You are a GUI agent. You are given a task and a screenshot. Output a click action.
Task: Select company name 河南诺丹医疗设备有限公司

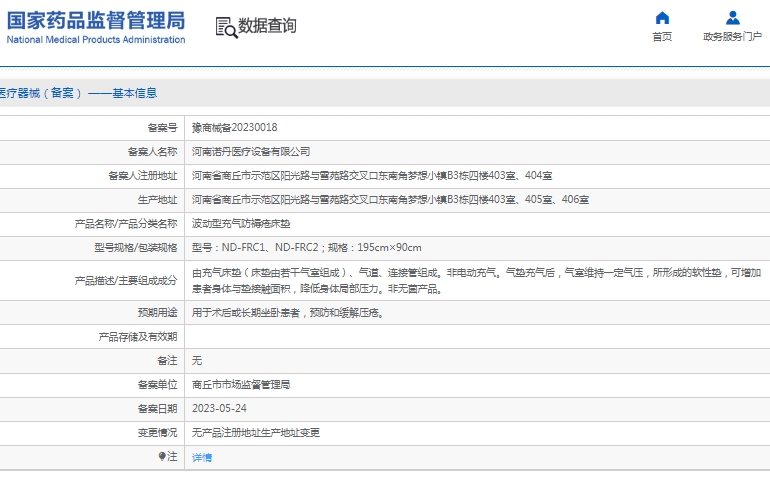coord(251,152)
